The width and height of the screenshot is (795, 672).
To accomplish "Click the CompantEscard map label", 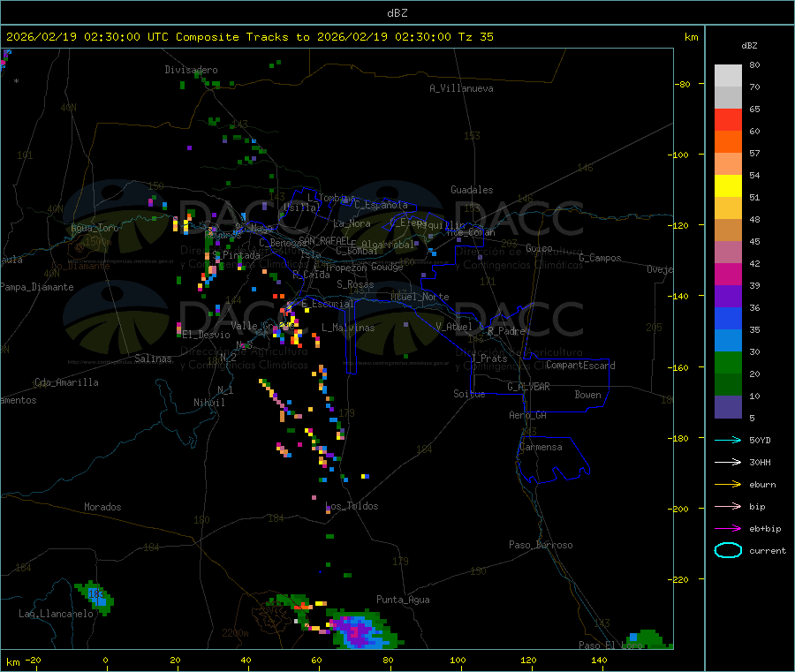I will click(580, 366).
